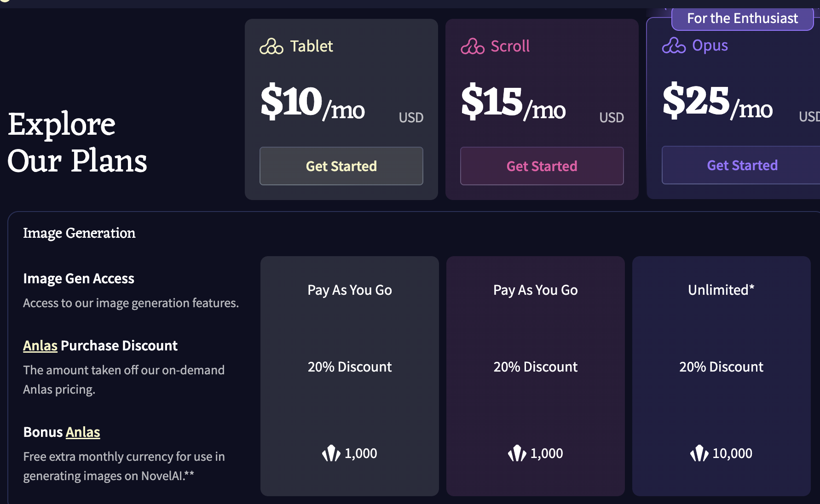The image size is (820, 504).
Task: Select the Scroll plan title
Action: [x=510, y=46]
